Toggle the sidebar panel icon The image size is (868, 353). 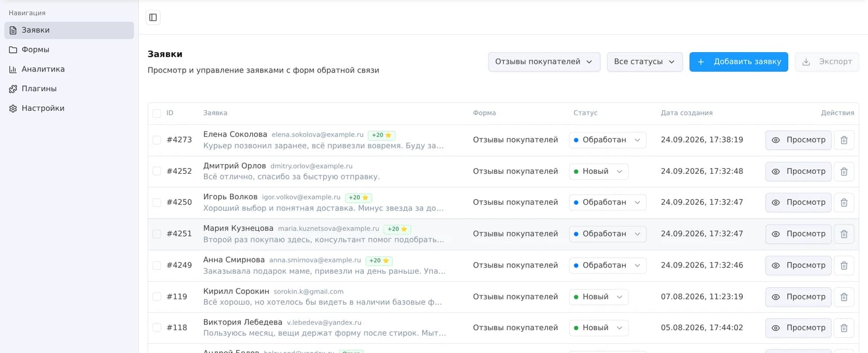point(153,17)
